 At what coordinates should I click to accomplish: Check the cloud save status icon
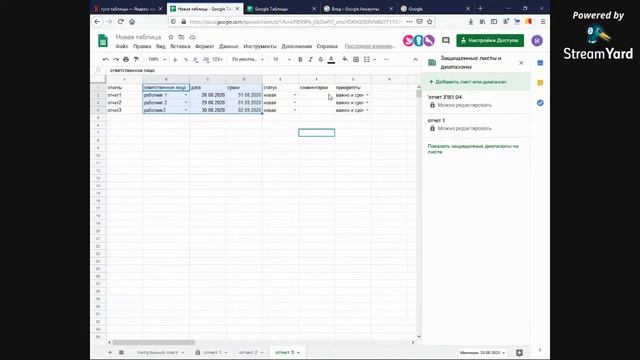point(192,37)
